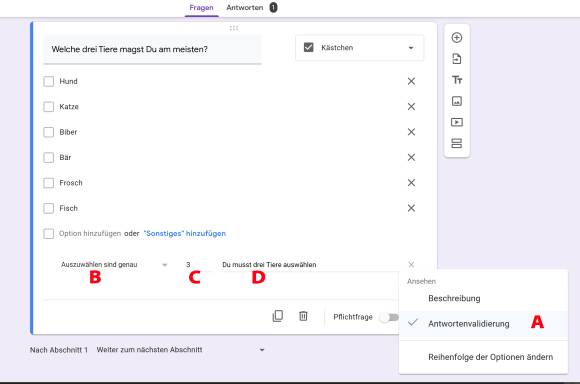Delete the question with trash icon
The height and width of the screenshot is (384, 580).
[303, 316]
